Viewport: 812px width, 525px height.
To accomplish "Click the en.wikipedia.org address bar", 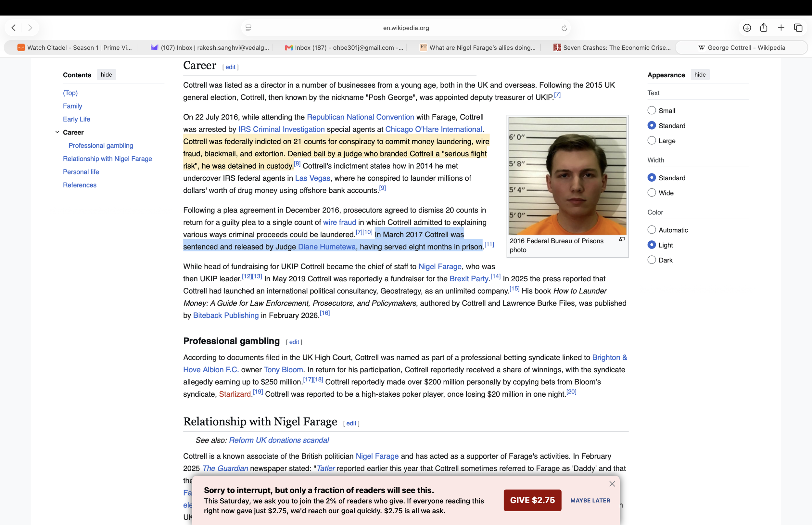I will click(x=406, y=28).
